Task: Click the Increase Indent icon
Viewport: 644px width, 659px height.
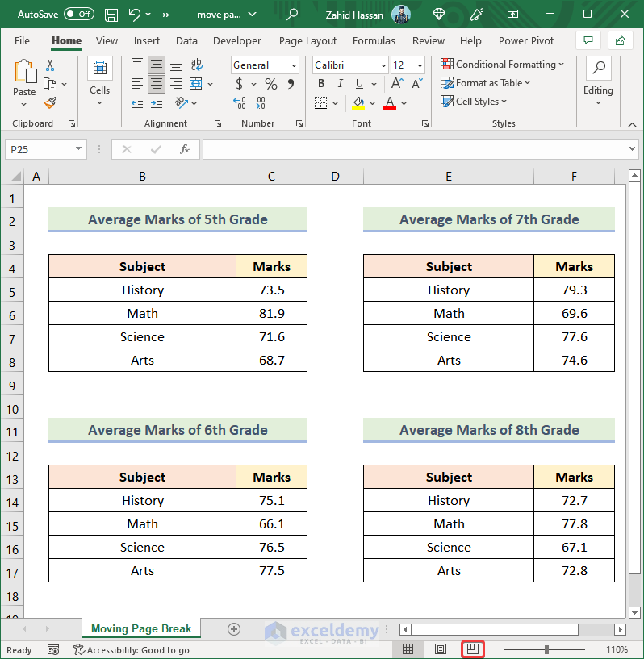Action: [x=157, y=103]
